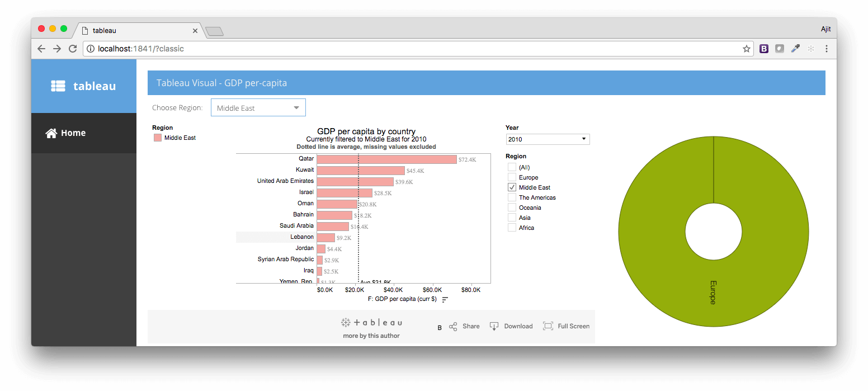Bookmark this page with the star icon

pyautogui.click(x=747, y=49)
